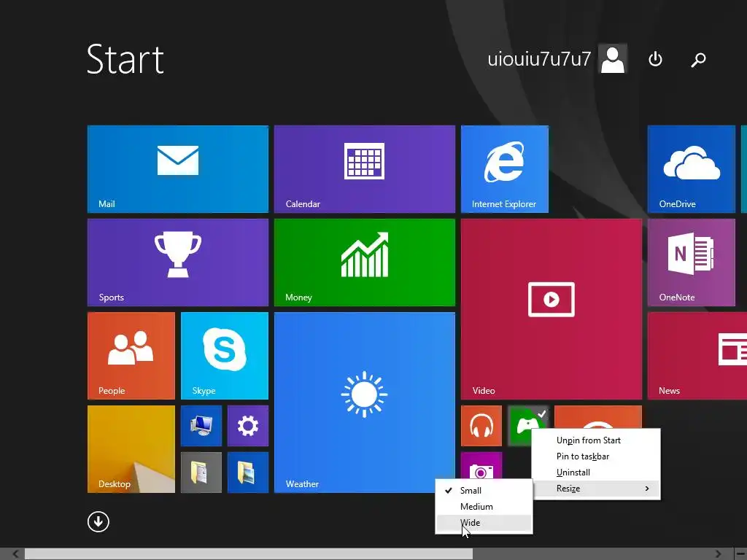Open the Sports tile

(x=178, y=262)
